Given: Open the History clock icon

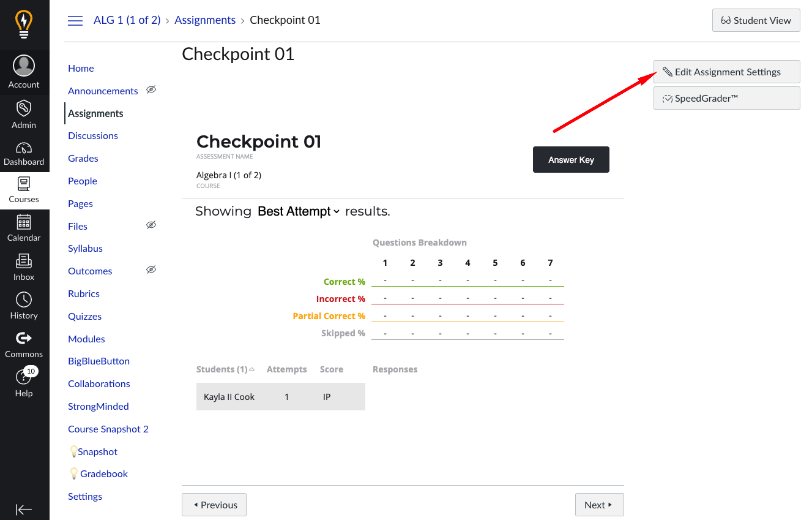Looking at the screenshot, I should coord(24,306).
